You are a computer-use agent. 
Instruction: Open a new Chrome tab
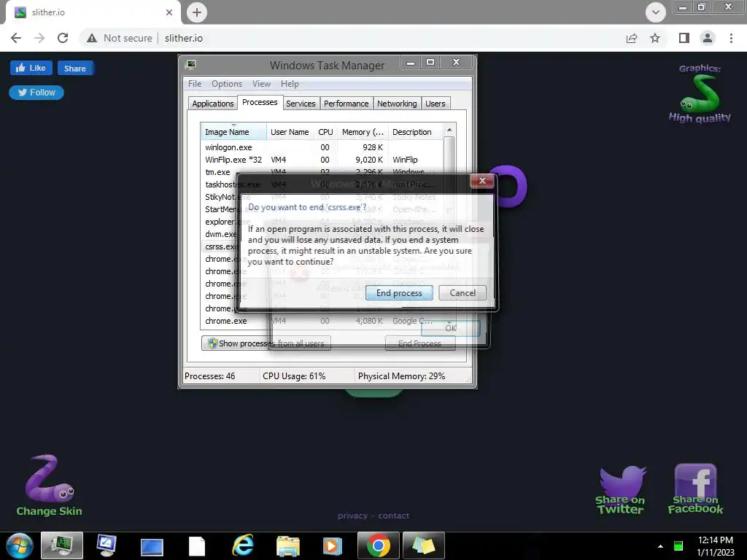197,12
